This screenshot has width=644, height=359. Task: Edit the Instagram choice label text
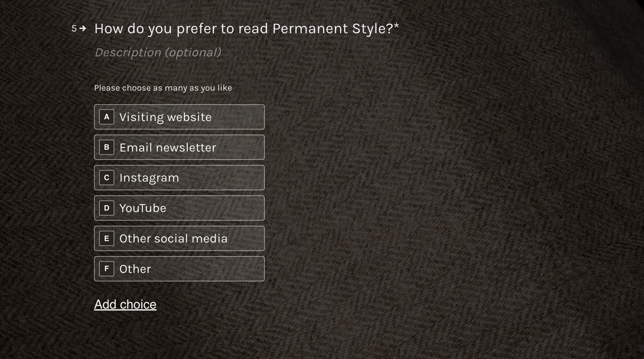(x=149, y=178)
